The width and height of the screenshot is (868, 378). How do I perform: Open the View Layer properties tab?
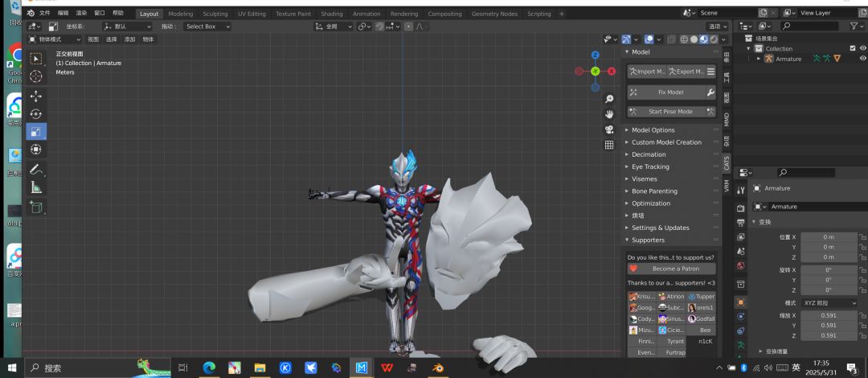(741, 237)
